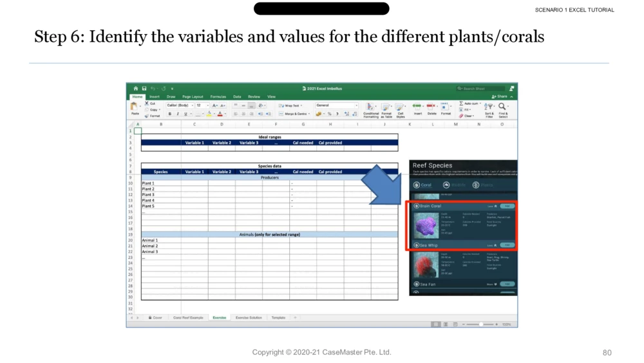Type in the Search Sheet field
644x363 pixels.
(483, 89)
